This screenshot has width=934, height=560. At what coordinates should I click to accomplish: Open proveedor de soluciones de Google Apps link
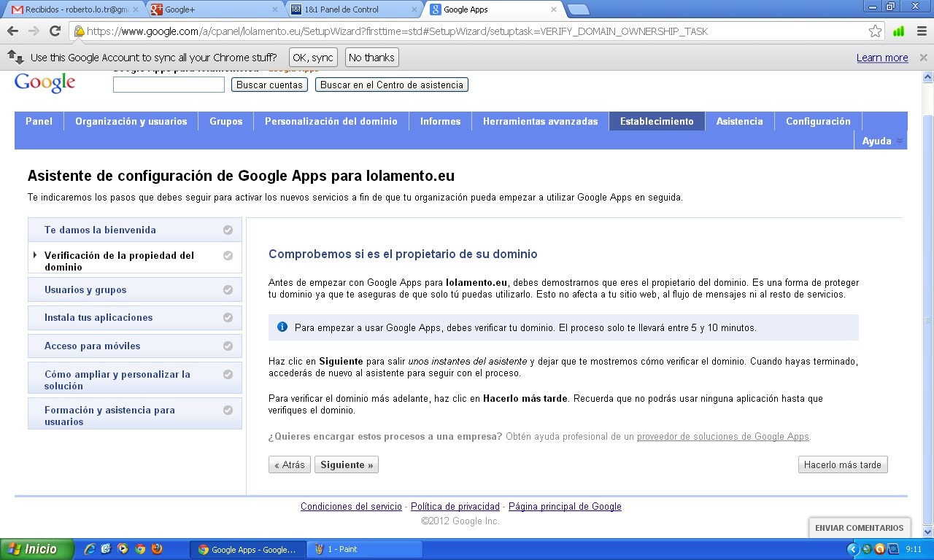722,436
